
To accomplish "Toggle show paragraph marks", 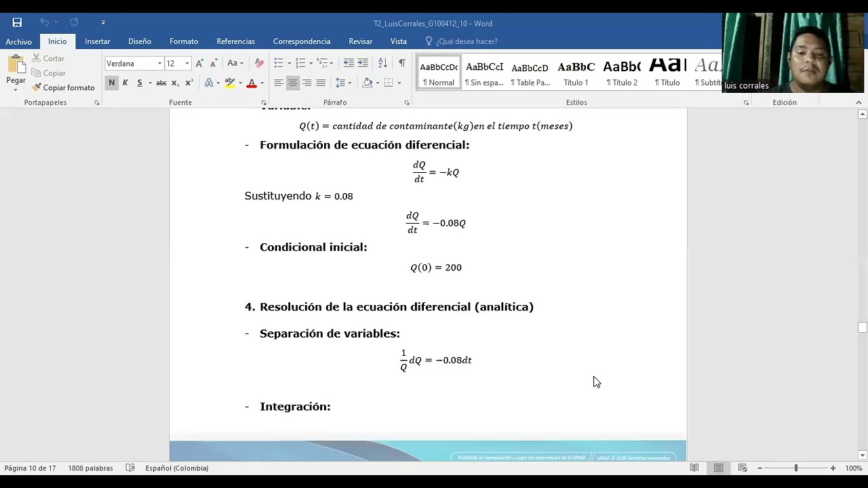I will [x=401, y=63].
